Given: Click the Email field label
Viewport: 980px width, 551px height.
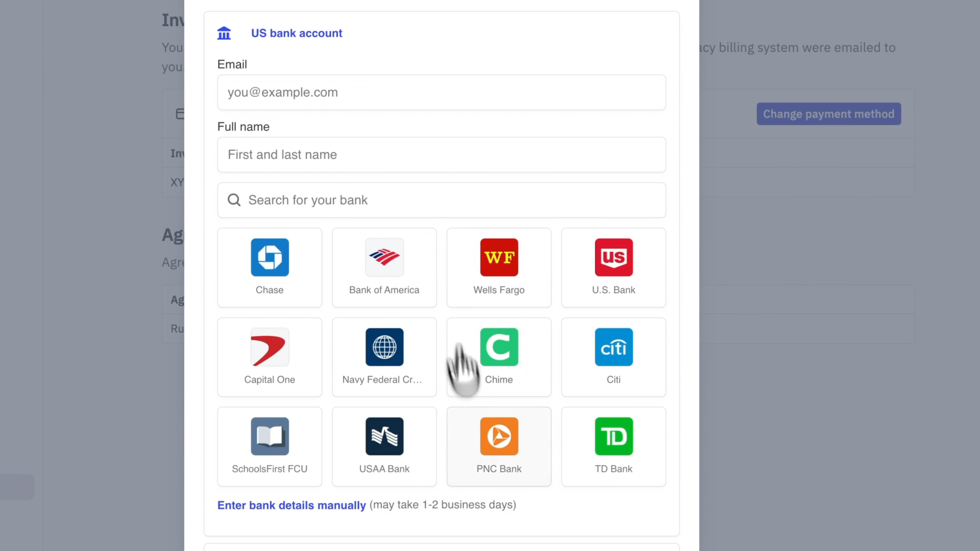Looking at the screenshot, I should [232, 64].
